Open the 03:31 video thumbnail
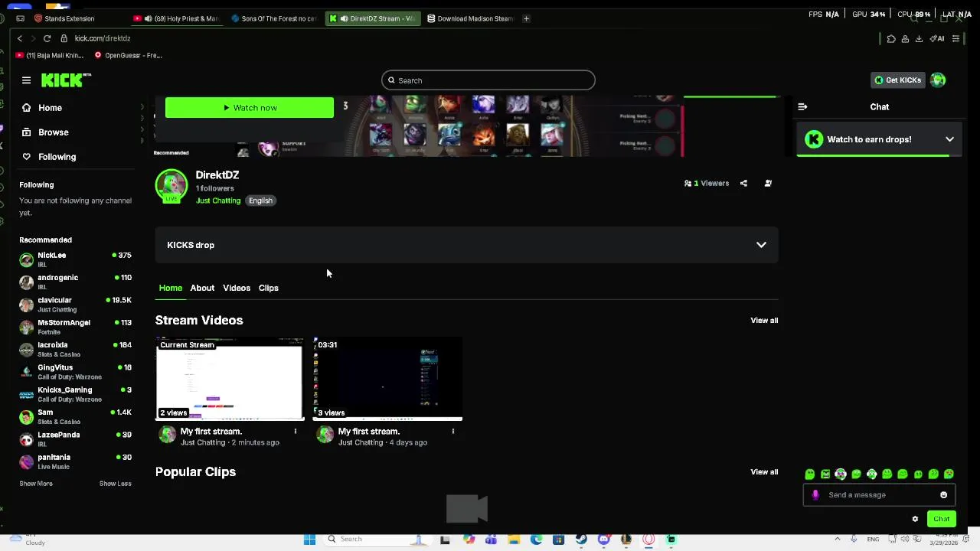 [x=387, y=379]
